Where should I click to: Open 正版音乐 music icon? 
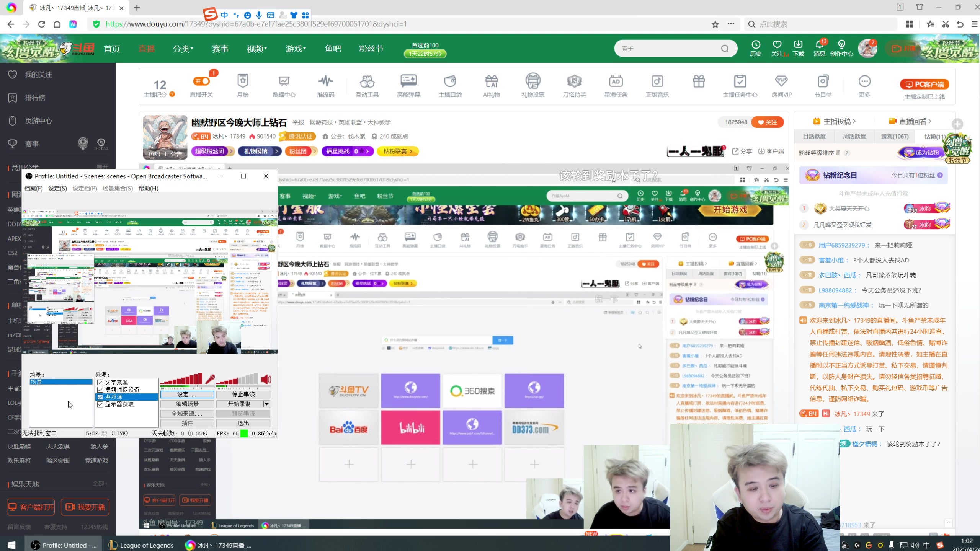[657, 86]
